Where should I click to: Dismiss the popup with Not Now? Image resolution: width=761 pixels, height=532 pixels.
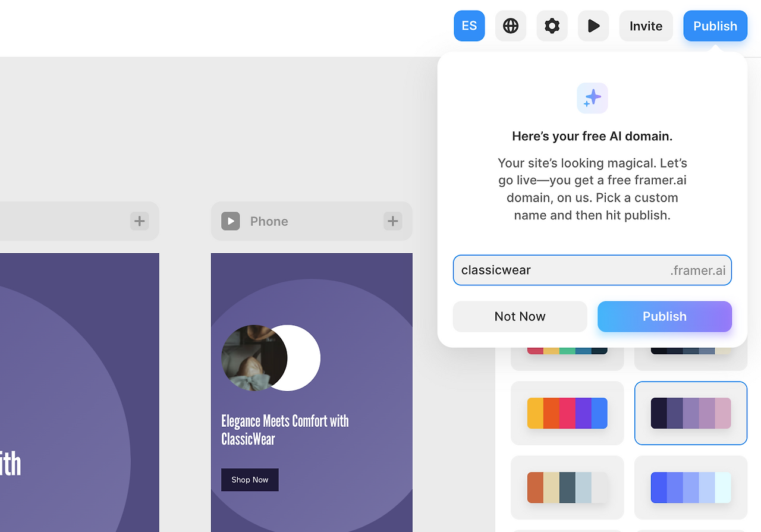pos(520,316)
